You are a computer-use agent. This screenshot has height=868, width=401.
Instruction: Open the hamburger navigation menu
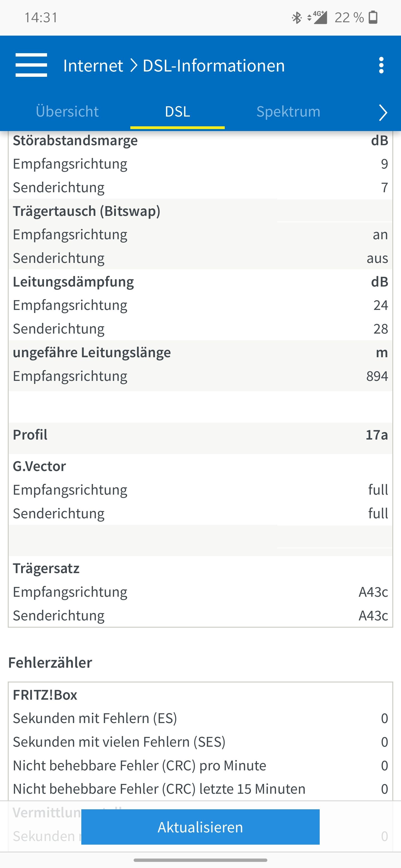31,65
